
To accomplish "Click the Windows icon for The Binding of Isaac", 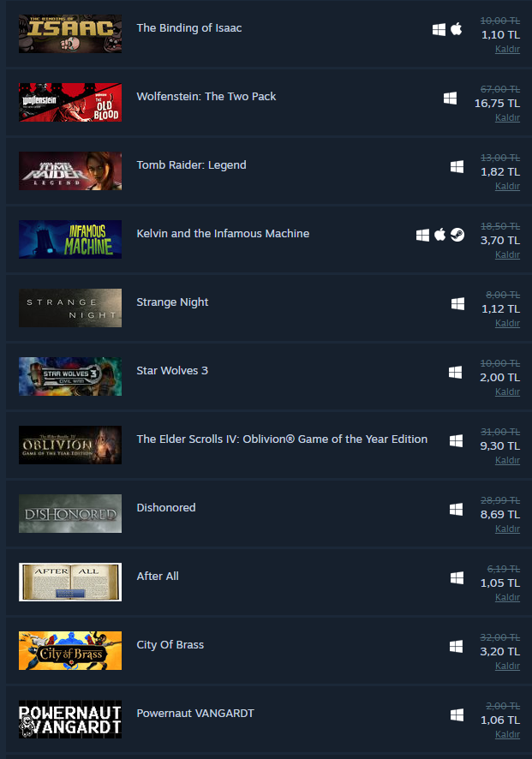I will 439,29.
